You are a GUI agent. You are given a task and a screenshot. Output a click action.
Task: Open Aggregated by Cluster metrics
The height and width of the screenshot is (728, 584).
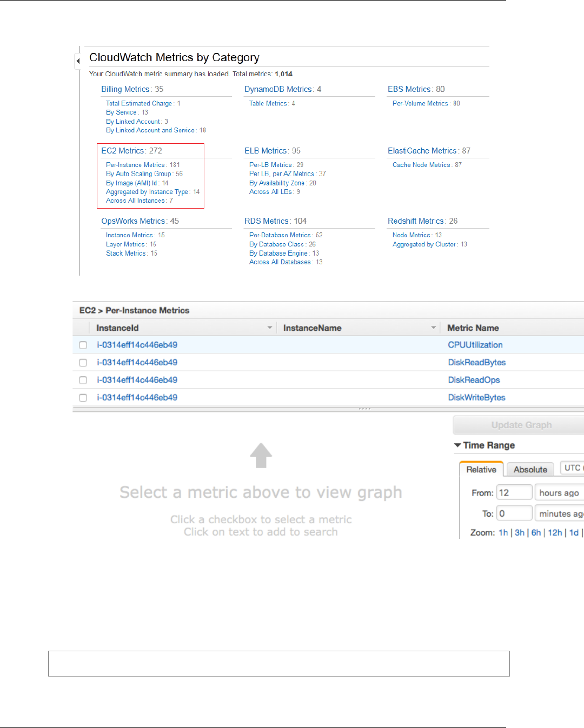click(424, 244)
